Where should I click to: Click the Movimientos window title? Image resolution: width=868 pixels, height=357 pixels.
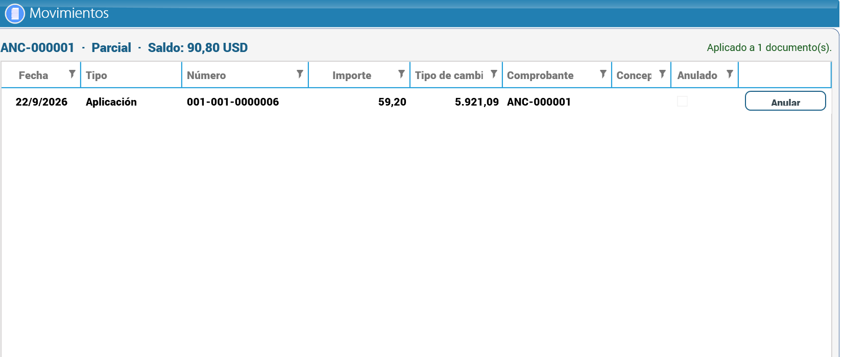tap(69, 13)
